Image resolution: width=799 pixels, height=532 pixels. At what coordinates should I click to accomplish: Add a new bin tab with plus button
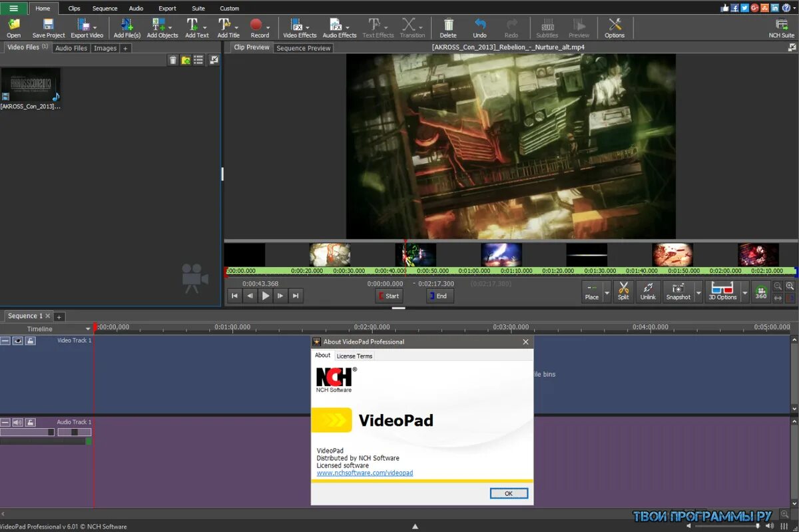click(x=125, y=48)
